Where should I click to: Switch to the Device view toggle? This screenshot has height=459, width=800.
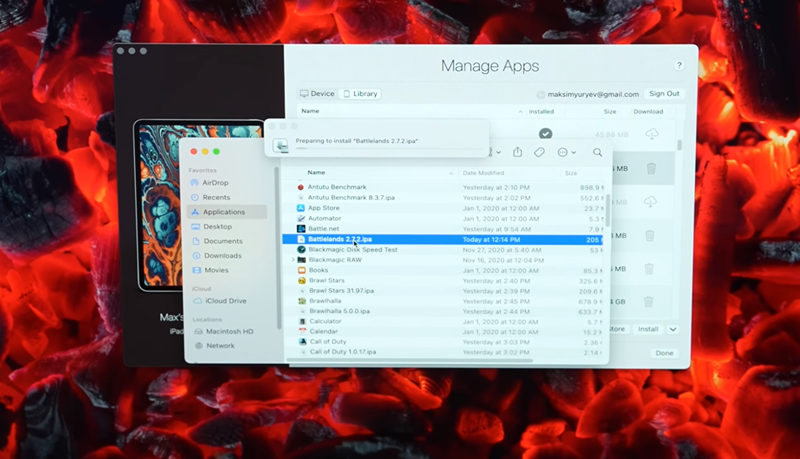(x=317, y=94)
